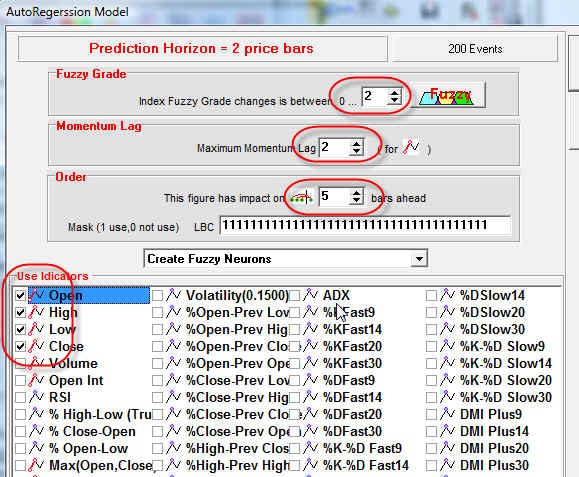
Task: Click the momentum line icon beside 'for'
Action: [412, 147]
